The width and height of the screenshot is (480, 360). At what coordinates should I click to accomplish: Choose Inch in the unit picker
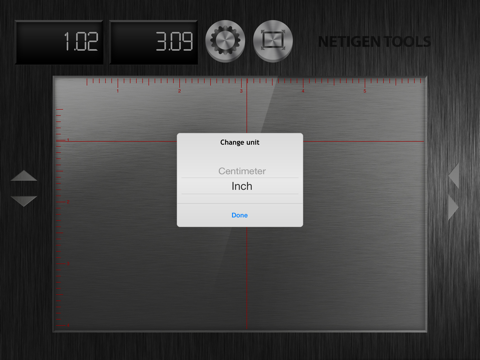pyautogui.click(x=242, y=186)
